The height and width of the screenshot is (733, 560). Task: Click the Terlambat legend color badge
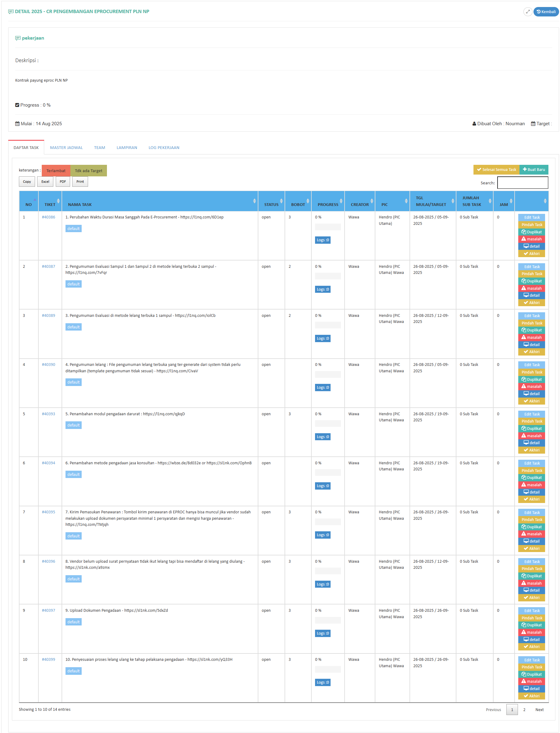point(56,171)
